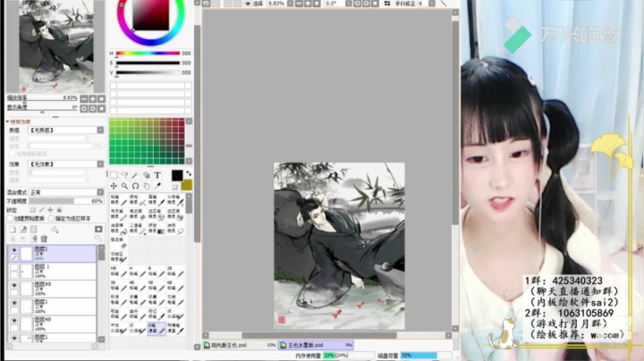This screenshot has height=361, width=644.
Task: Toggle lock transparent pixels icon
Action: click(x=32, y=210)
